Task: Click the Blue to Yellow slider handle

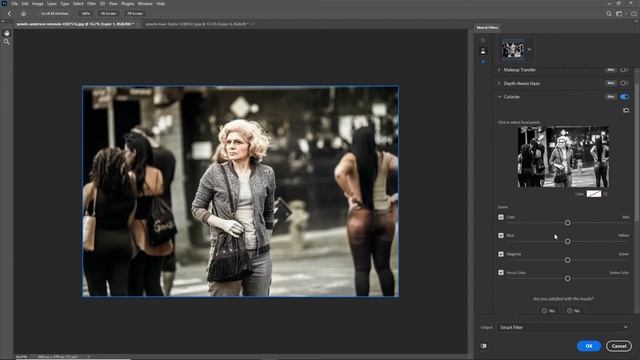Action: (567, 242)
